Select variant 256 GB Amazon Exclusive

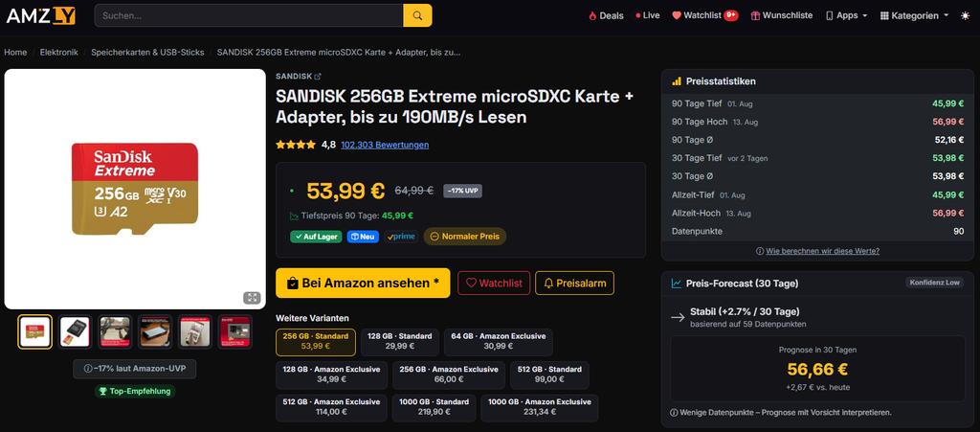[449, 374]
